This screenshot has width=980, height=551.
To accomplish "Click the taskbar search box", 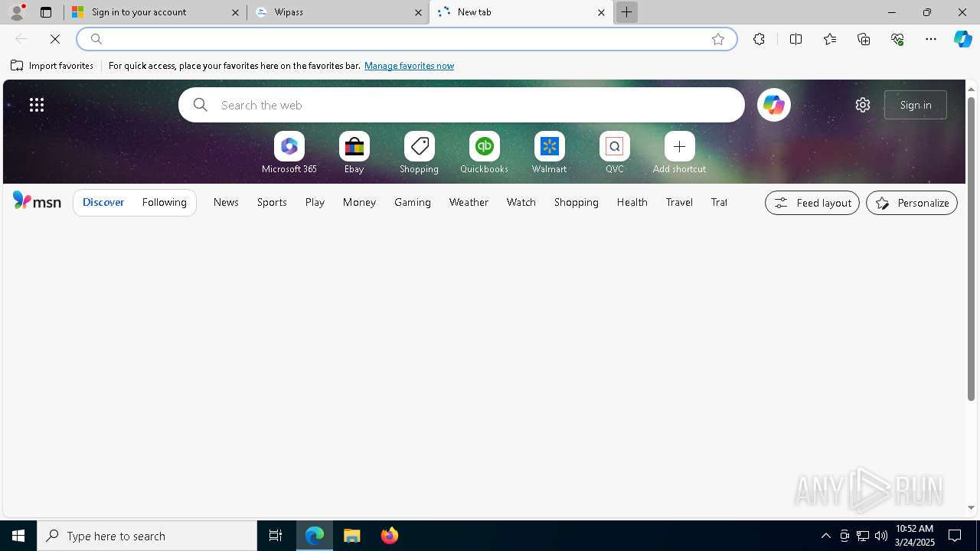I will pyautogui.click(x=147, y=536).
